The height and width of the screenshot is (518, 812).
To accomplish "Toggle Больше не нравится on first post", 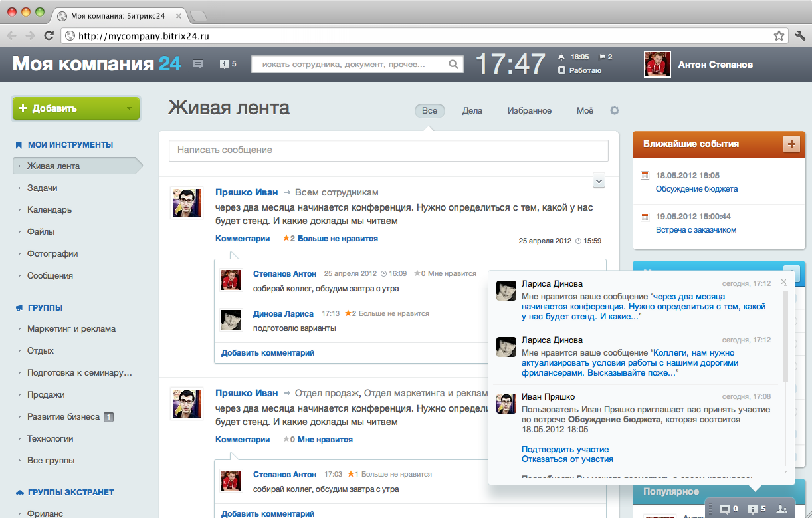I will [x=338, y=238].
